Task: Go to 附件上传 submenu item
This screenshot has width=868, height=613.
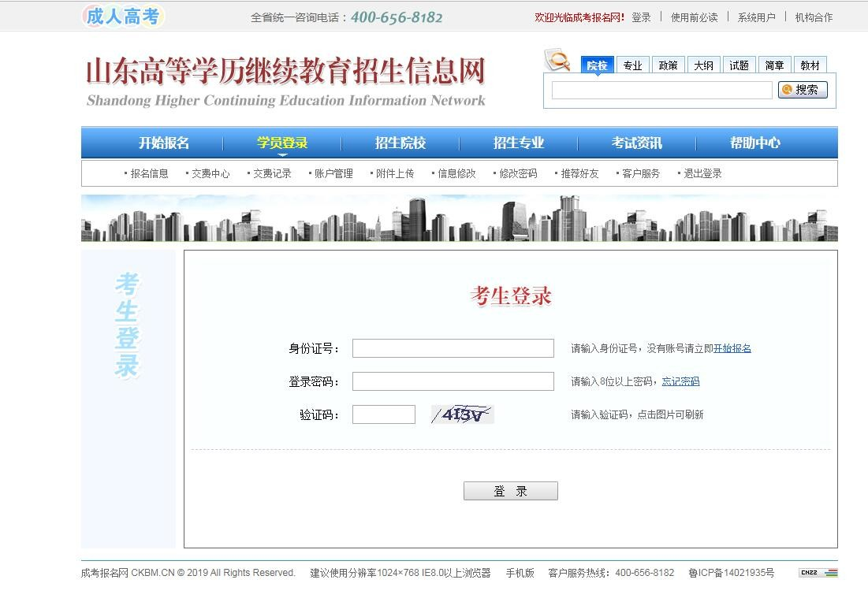Action: [x=395, y=173]
